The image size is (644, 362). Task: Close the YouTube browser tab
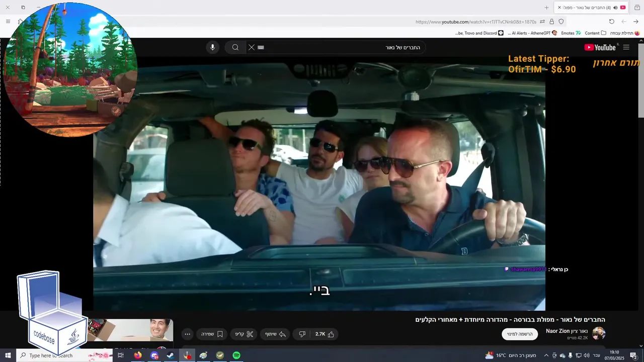point(559,8)
